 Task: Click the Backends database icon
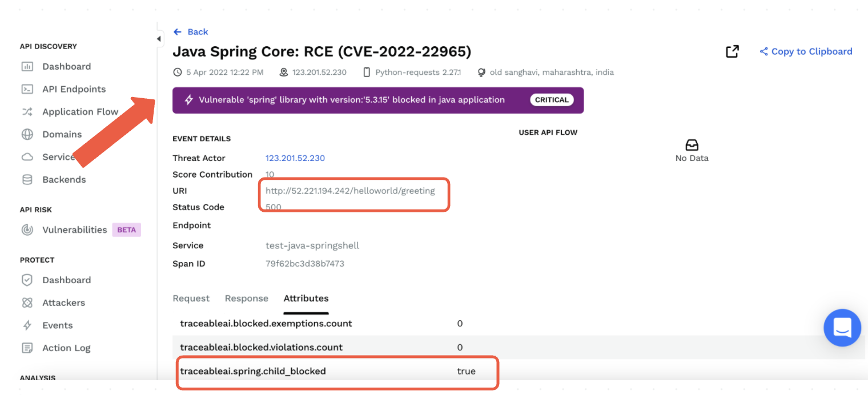[27, 180]
